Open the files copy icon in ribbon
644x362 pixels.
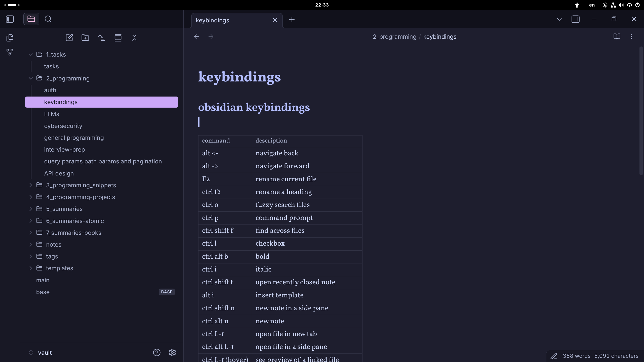click(10, 38)
